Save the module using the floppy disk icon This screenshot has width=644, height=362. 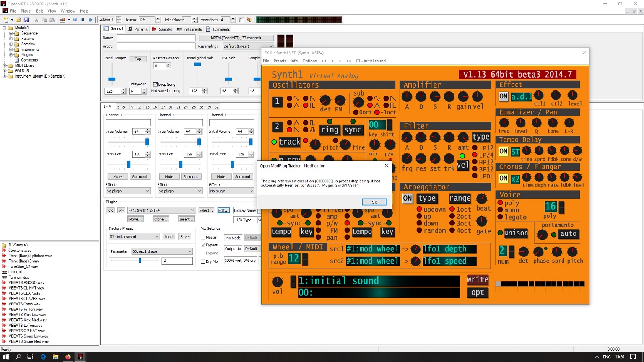point(26,20)
